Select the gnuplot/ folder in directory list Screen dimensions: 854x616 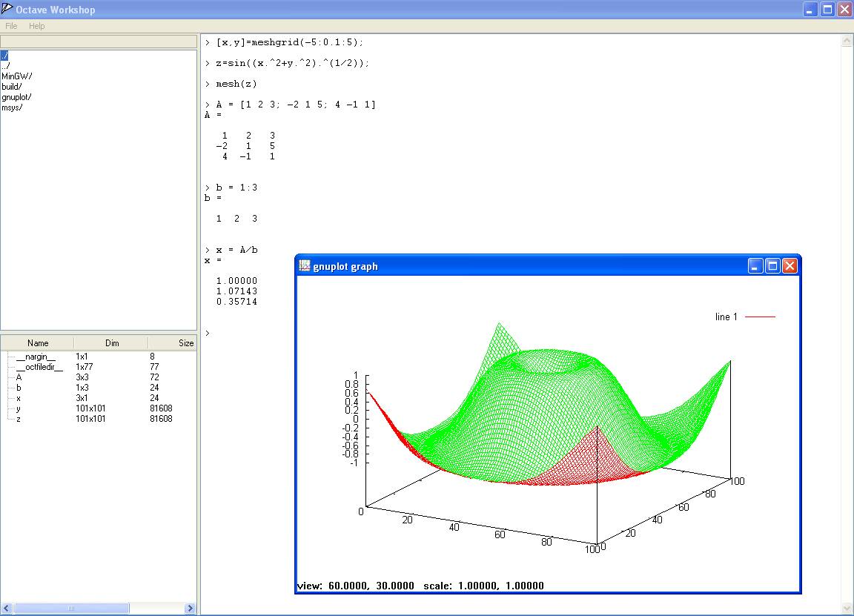(16, 97)
